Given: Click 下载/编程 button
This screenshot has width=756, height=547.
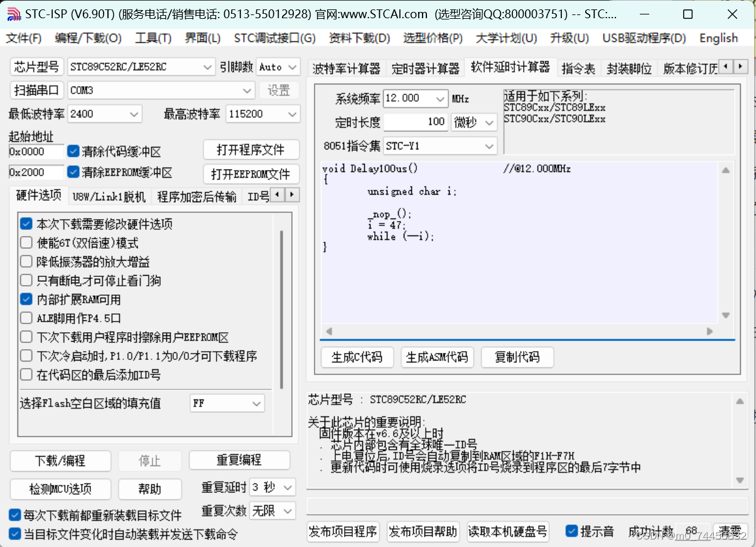Looking at the screenshot, I should point(60,461).
